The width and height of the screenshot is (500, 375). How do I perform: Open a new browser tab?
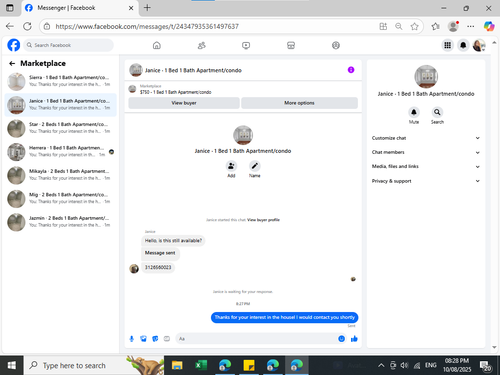tap(147, 8)
